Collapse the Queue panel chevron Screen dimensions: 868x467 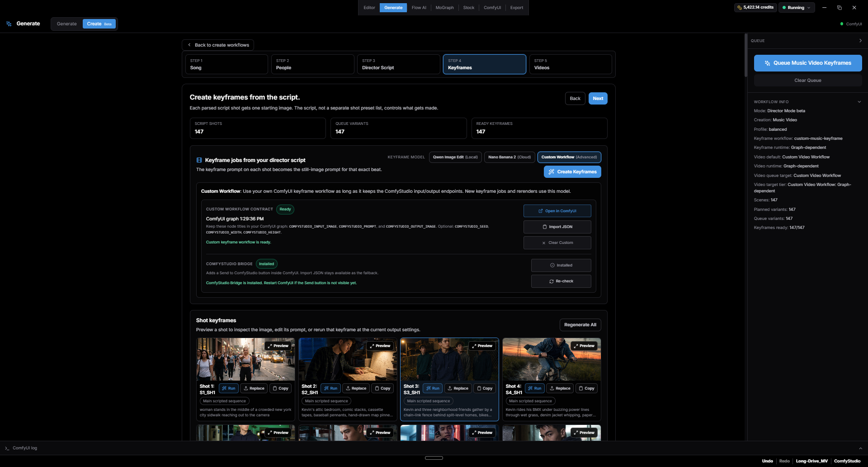click(x=860, y=41)
